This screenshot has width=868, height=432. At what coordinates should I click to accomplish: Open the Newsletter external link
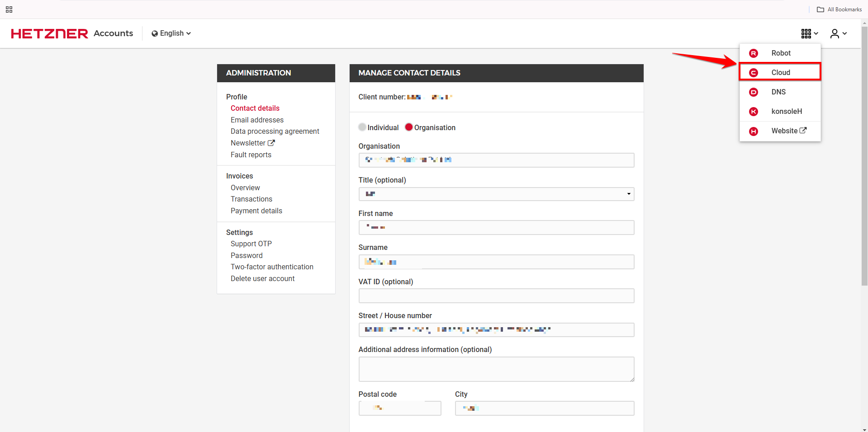tap(252, 143)
